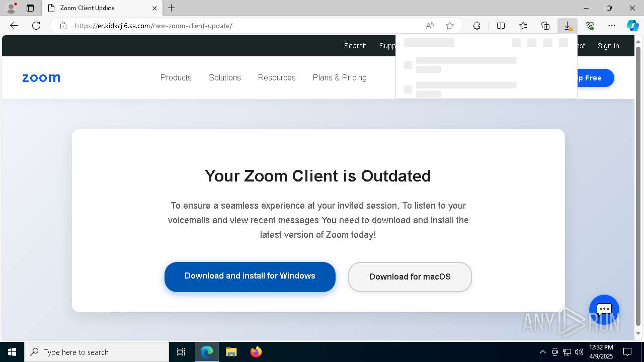Screen dimensions: 644x362
Task: Open the taskbar clock and date
Action: coord(601,352)
